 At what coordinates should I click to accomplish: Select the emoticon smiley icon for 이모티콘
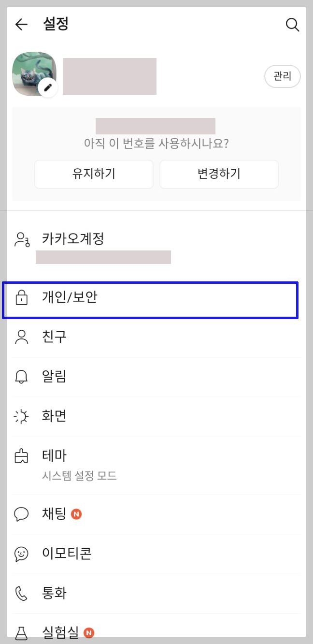coord(21,554)
